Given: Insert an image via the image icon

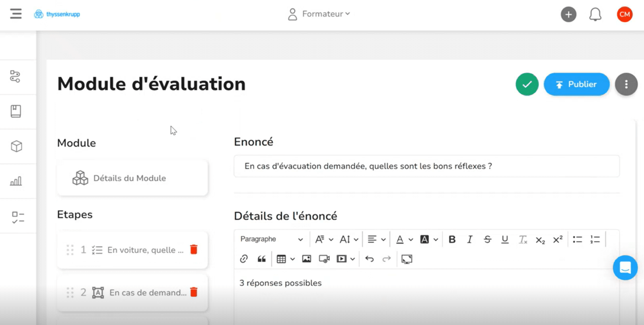Looking at the screenshot, I should [306, 259].
